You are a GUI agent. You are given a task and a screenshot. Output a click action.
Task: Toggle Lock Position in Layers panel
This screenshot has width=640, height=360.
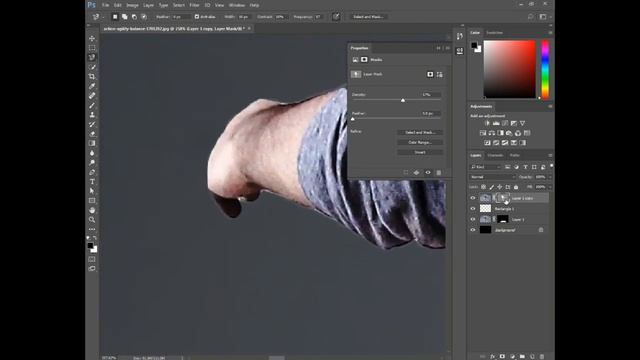point(500,187)
